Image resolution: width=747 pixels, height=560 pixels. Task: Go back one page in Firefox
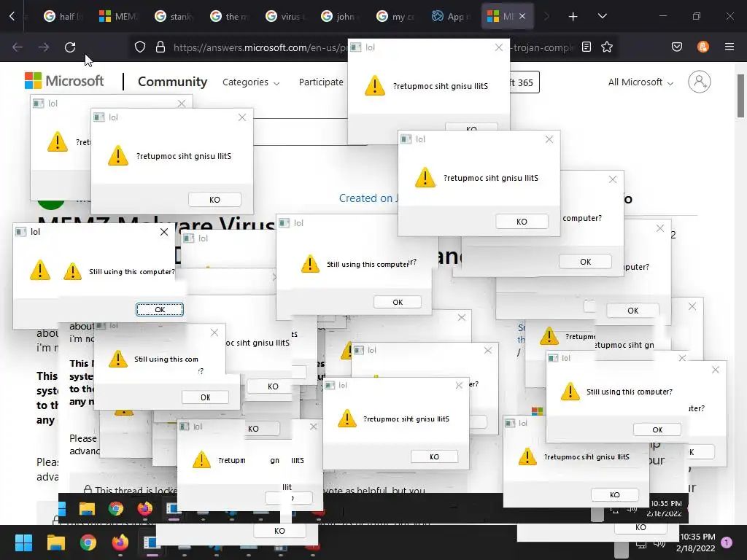pyautogui.click(x=18, y=47)
